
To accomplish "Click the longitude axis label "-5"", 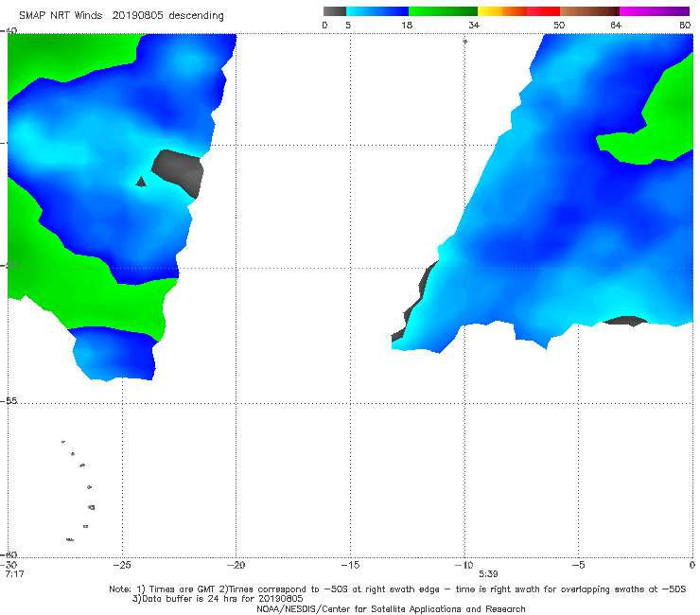I will pos(578,565).
